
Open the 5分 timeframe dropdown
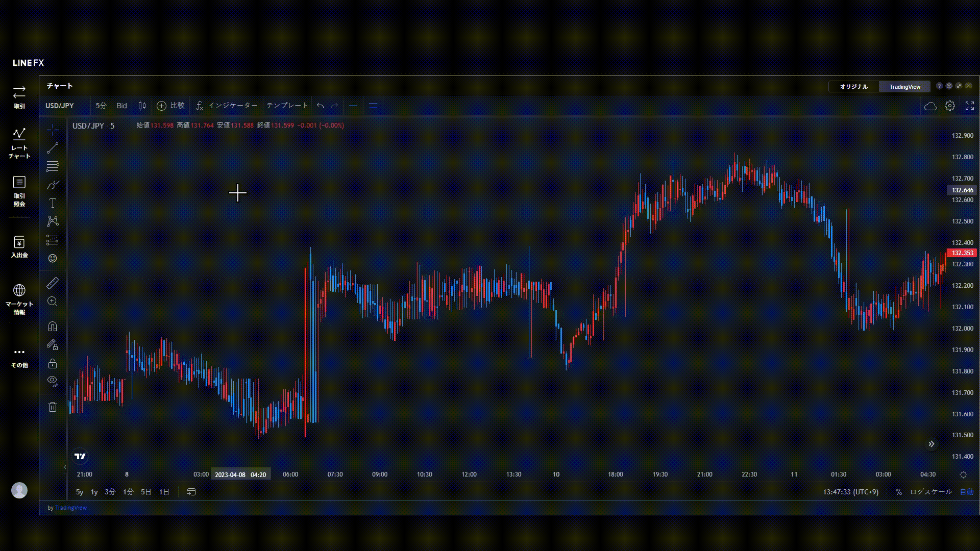tap(101, 106)
